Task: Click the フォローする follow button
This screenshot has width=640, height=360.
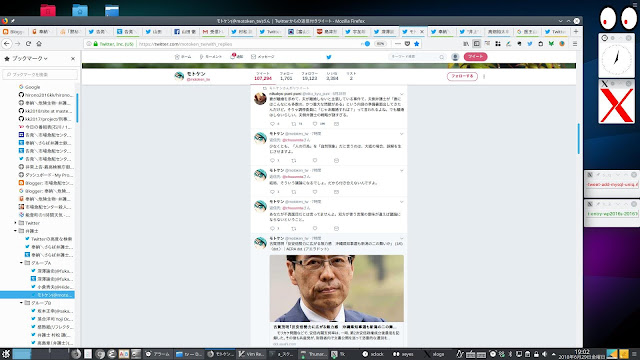Action: pos(462,76)
